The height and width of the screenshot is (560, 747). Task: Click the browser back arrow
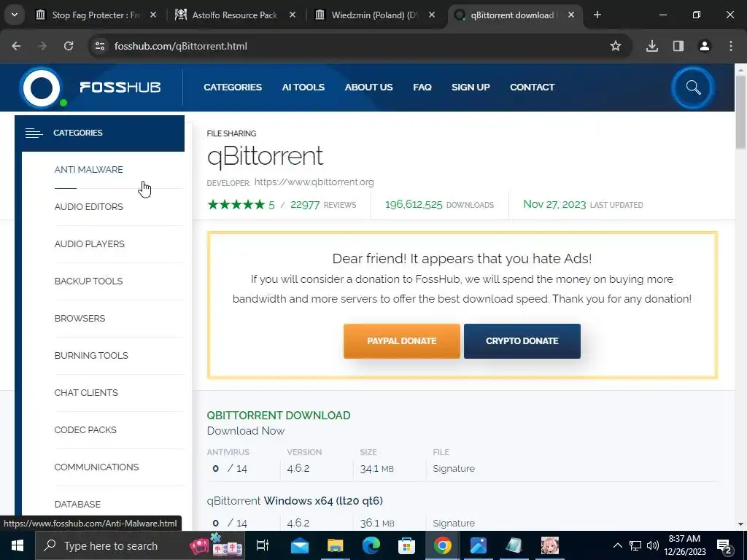(16, 46)
